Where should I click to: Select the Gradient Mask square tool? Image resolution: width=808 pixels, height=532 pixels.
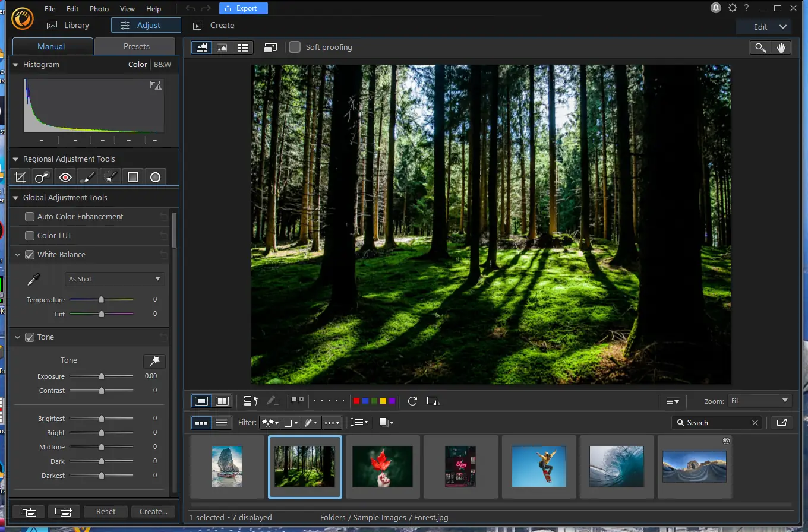point(132,177)
